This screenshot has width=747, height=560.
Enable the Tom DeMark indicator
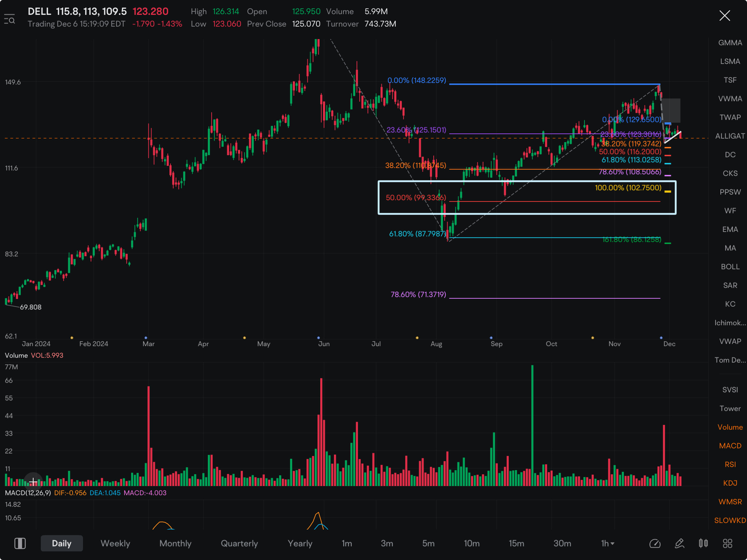pyautogui.click(x=730, y=360)
